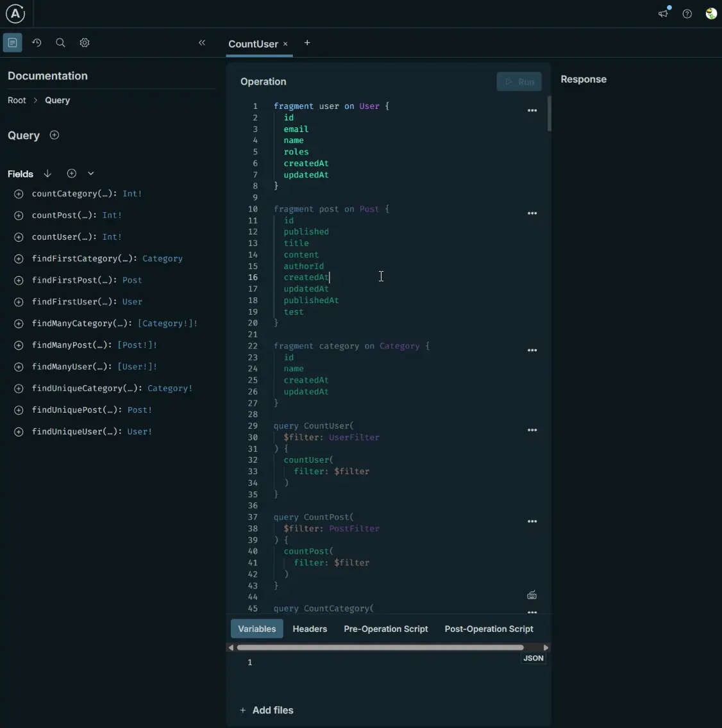The width and height of the screenshot is (722, 728).
Task: Add findUniquePost field to operation
Action: pos(19,410)
